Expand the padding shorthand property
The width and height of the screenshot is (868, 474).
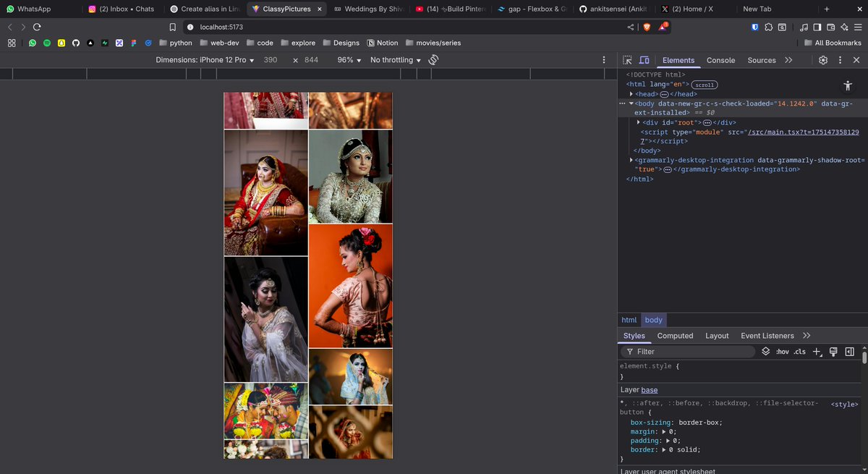[x=669, y=441]
